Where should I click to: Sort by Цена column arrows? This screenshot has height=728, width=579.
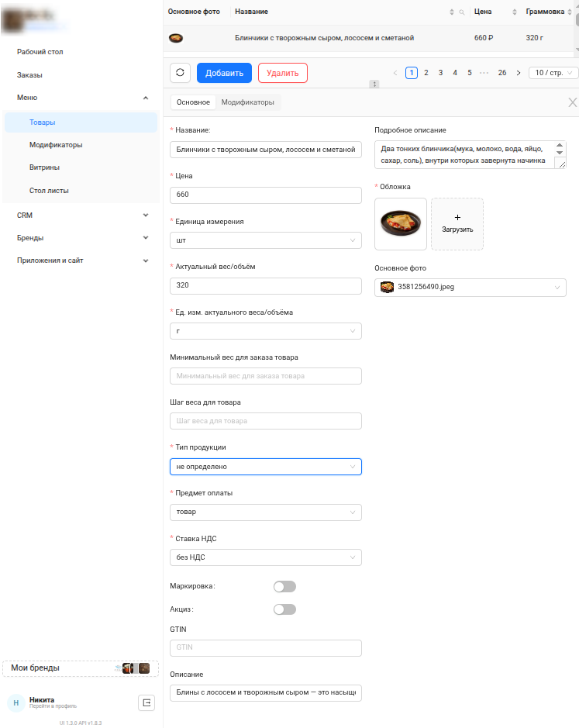pos(514,12)
